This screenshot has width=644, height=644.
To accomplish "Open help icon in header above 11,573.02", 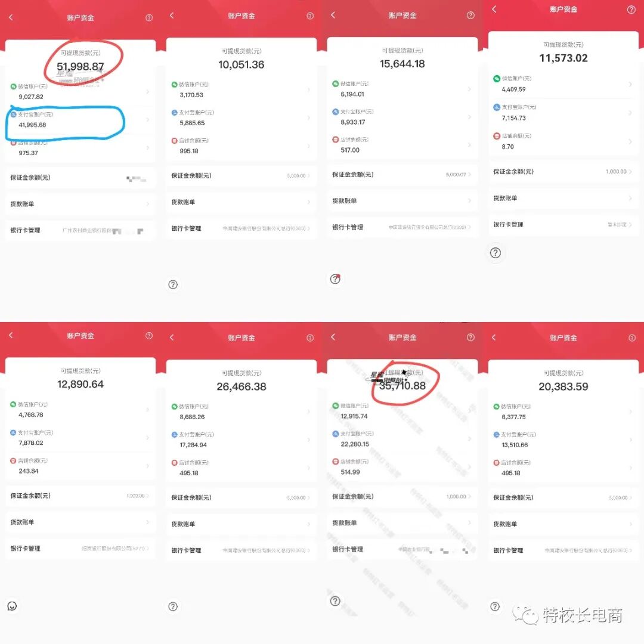I will 631,10.
